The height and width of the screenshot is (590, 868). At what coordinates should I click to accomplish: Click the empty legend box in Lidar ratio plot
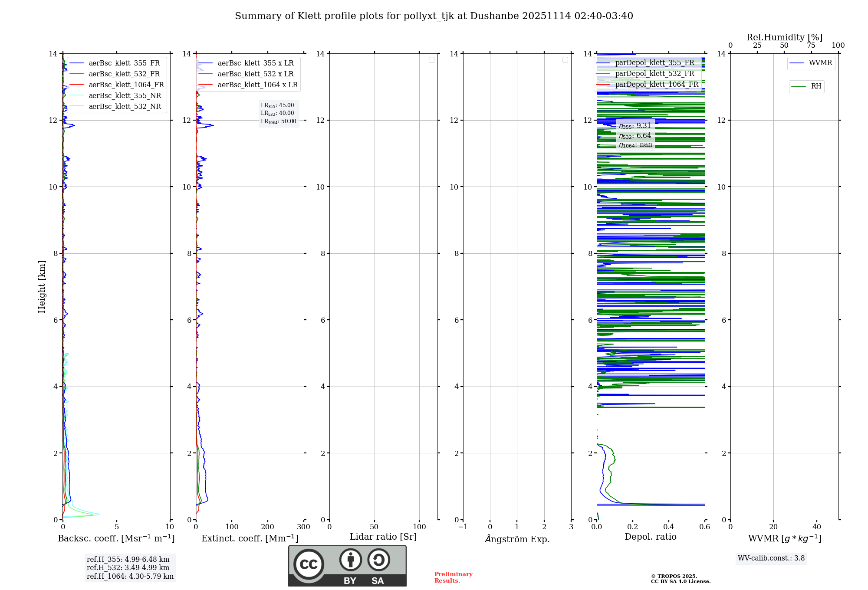coord(431,60)
